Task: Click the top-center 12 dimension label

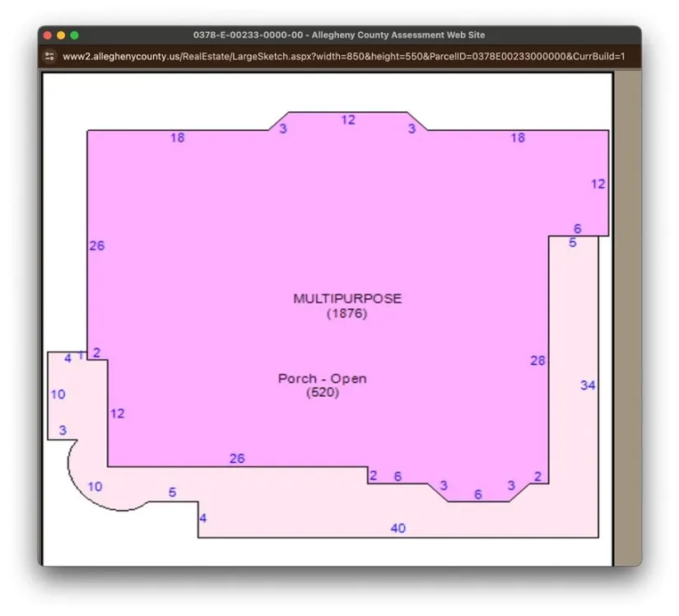Action: click(x=348, y=120)
